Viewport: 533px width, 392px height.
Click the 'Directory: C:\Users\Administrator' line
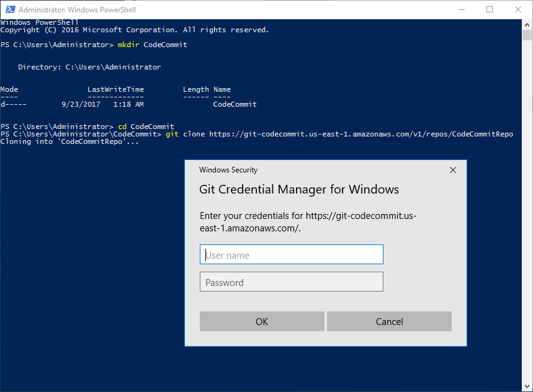click(x=89, y=67)
